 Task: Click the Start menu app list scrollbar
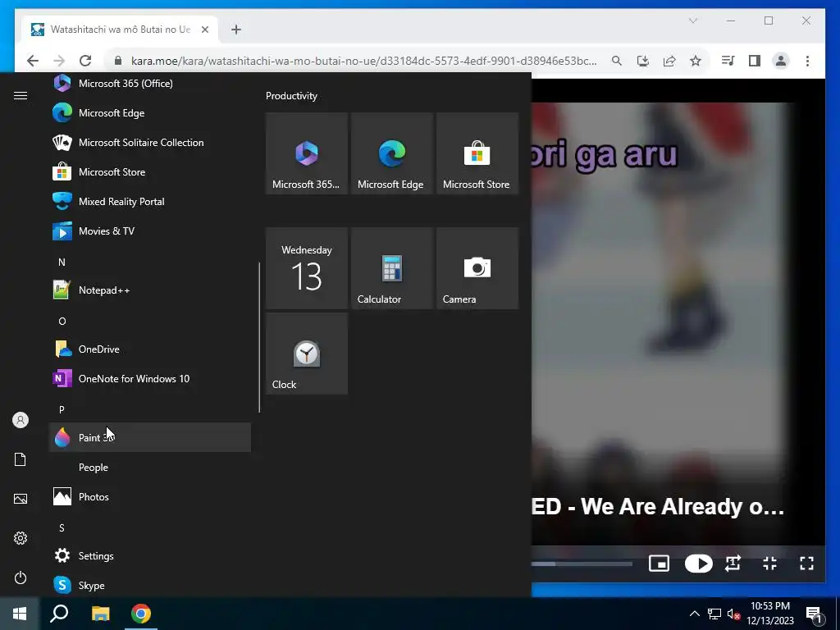259,337
